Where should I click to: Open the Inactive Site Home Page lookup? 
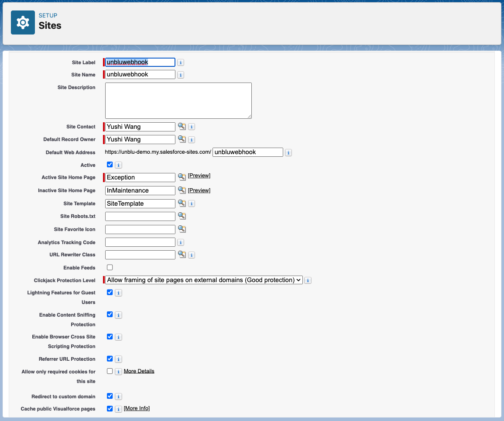click(x=182, y=190)
